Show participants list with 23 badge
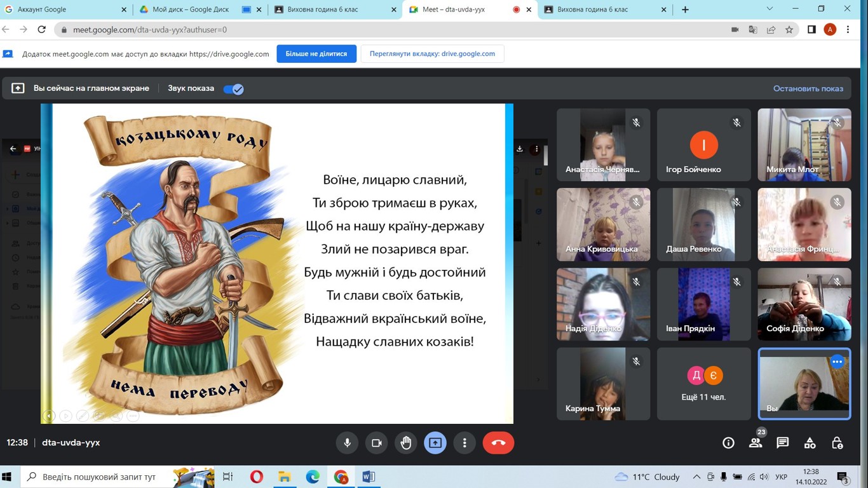Viewport: 868px width, 488px height. coord(756,443)
